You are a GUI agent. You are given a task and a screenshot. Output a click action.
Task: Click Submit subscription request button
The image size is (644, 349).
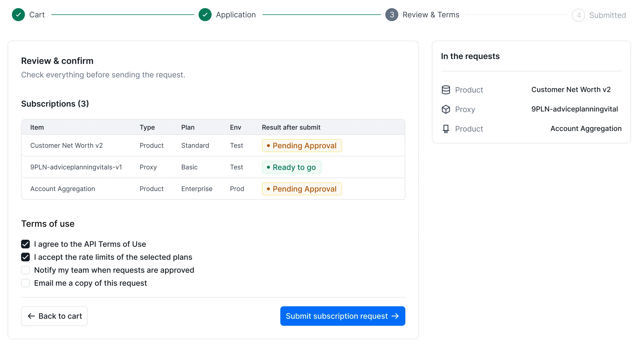tap(343, 316)
